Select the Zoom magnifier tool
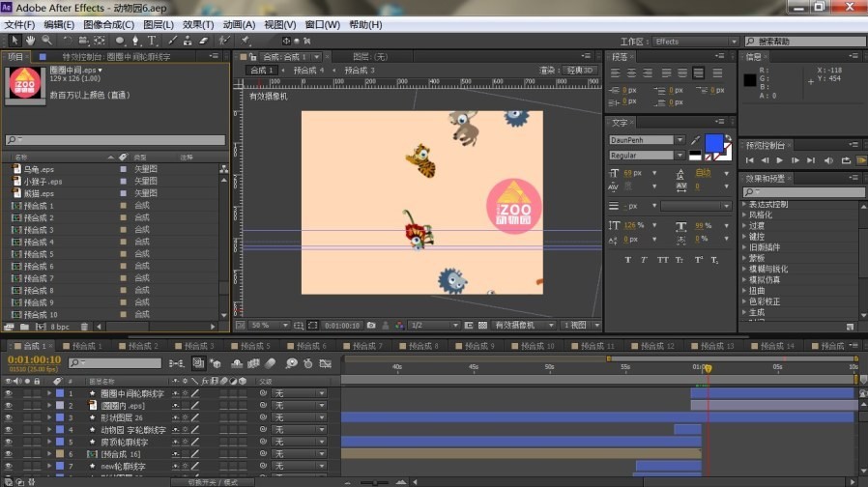Viewport: 868px width, 487px height. click(x=46, y=41)
